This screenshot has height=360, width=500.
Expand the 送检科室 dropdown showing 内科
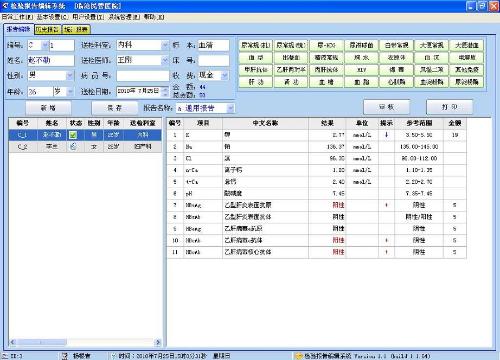[x=165, y=45]
